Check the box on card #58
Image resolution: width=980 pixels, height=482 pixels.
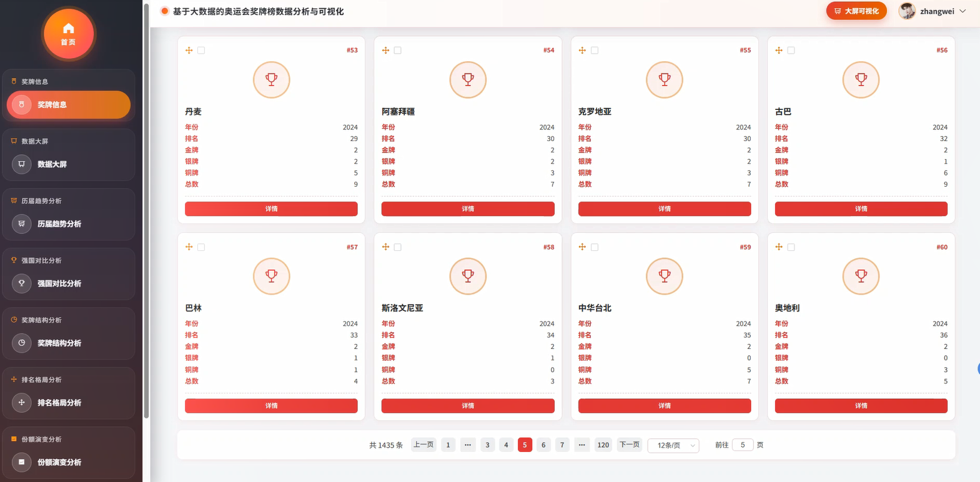(398, 247)
